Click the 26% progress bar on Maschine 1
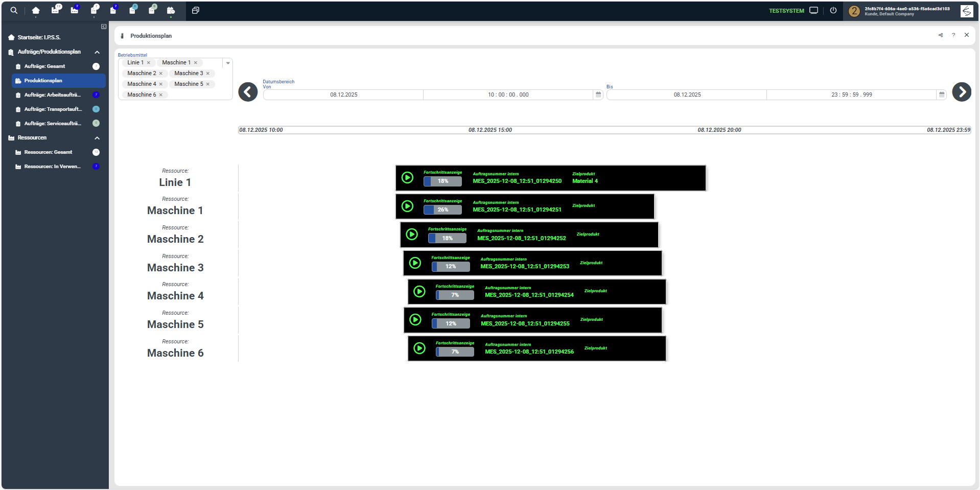This screenshot has height=490, width=980. pos(442,209)
